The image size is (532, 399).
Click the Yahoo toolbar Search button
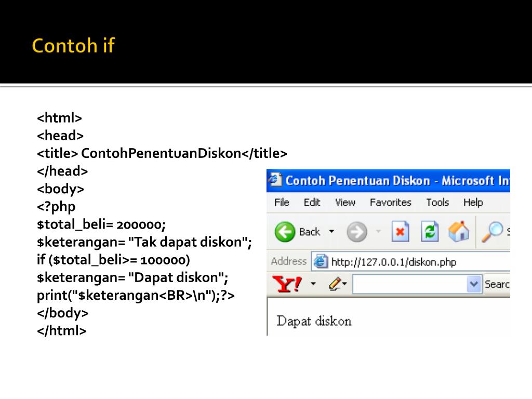coord(497,284)
